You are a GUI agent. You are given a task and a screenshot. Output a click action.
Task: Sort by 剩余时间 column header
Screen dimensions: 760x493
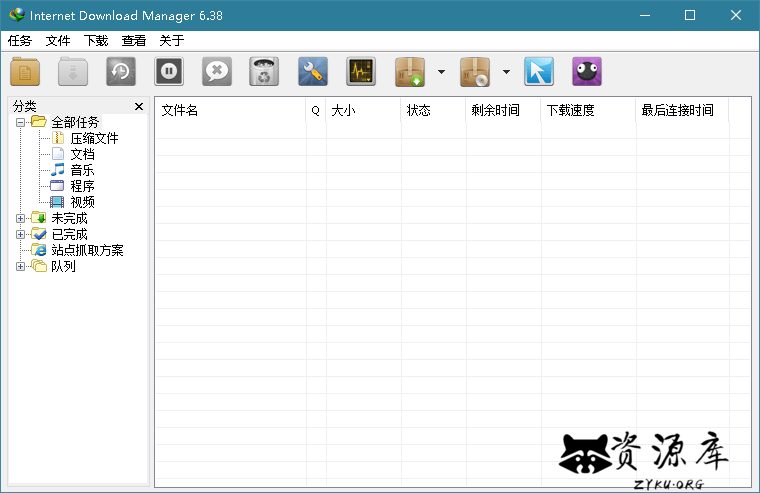503,111
